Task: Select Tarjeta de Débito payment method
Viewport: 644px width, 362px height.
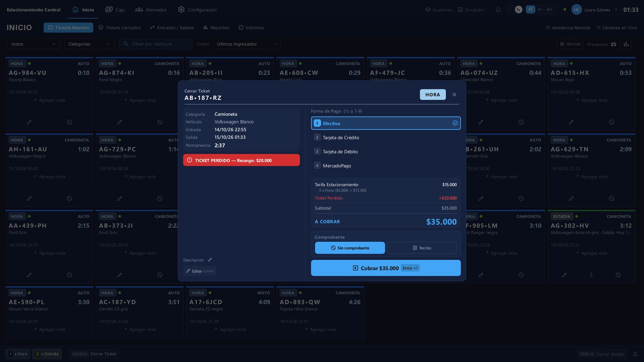Action: click(386, 151)
